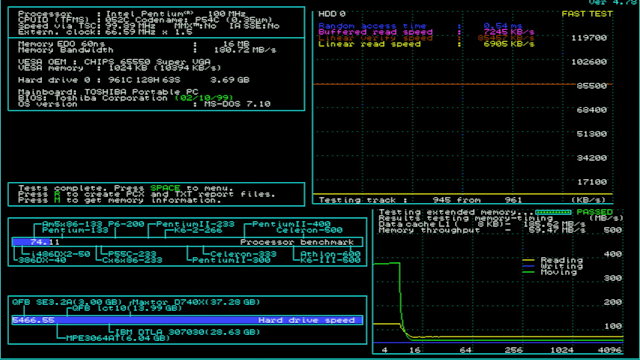Image resolution: width=640 pixels, height=360 pixels.
Task: Select the Athlon-600 benchmark marker
Action: pyautogui.click(x=330, y=254)
